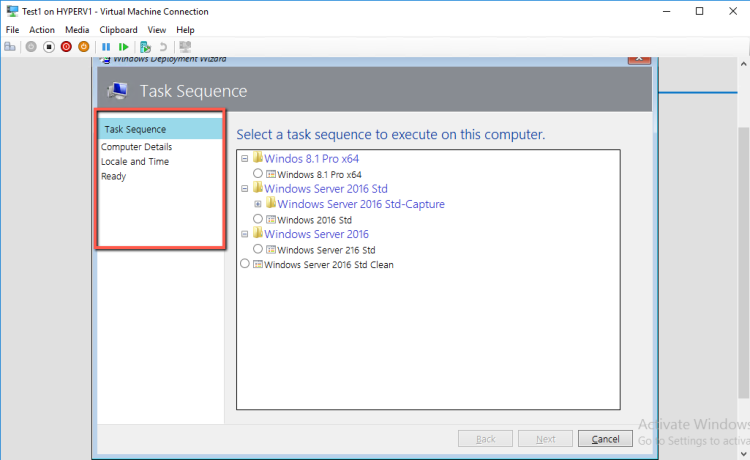This screenshot has height=460, width=750.
Task: Click the Ctrl+Alt+Delete toolbar icon
Action: [11, 47]
